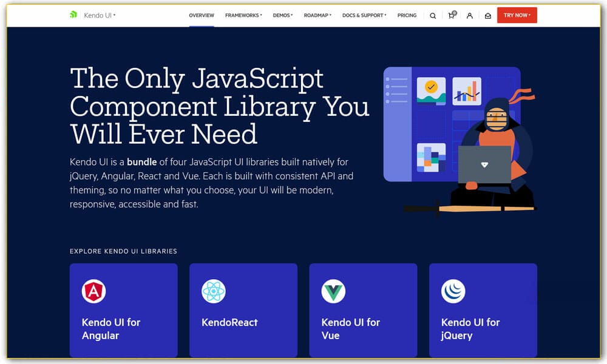The width and height of the screenshot is (607, 364).
Task: Open the Docs & Support dropdown
Action: coord(364,15)
